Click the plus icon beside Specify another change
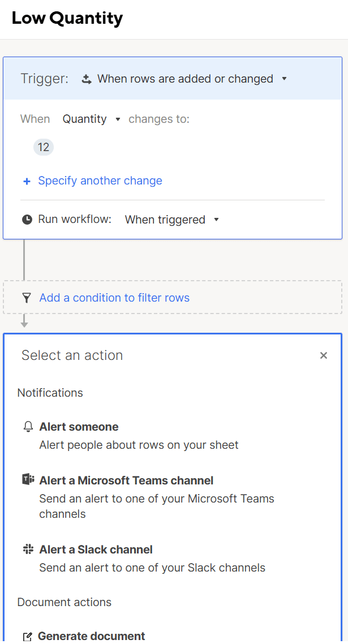This screenshot has width=348, height=644. point(27,181)
